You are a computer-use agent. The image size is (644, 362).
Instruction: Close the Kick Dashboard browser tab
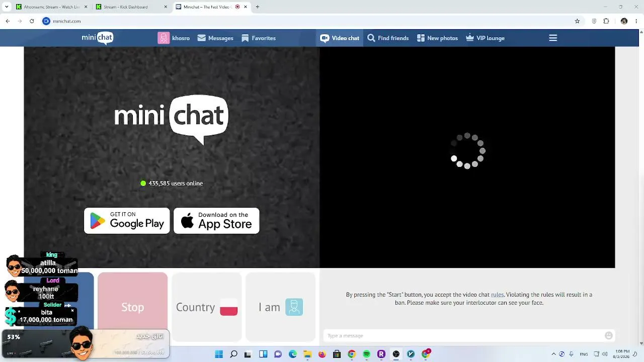166,7
